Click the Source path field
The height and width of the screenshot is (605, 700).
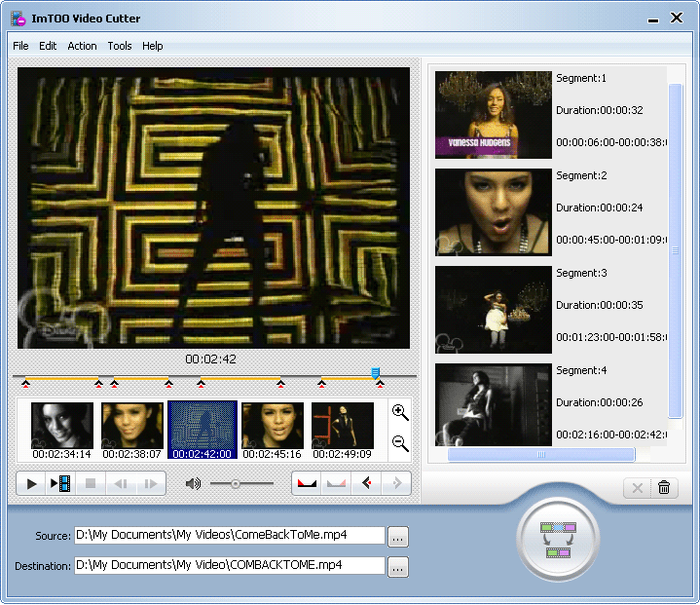pyautogui.click(x=230, y=535)
